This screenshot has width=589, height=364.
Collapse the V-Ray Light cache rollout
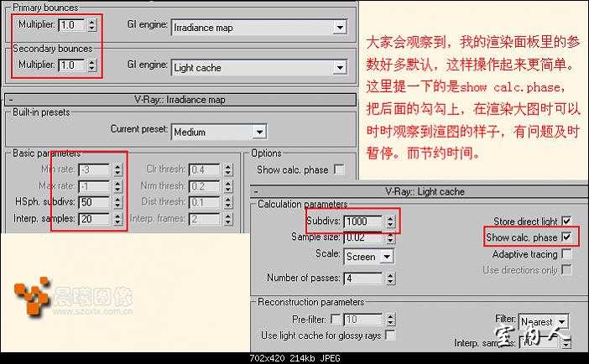click(x=256, y=191)
